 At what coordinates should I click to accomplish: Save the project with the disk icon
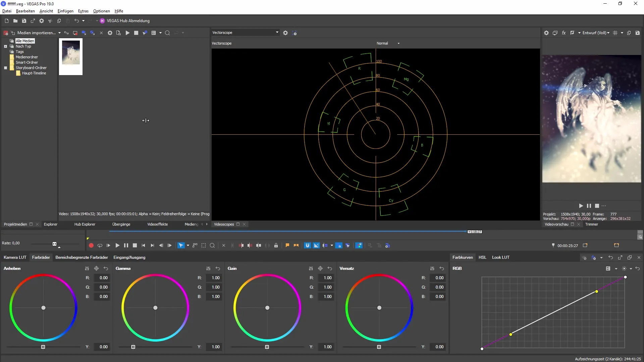(24, 21)
